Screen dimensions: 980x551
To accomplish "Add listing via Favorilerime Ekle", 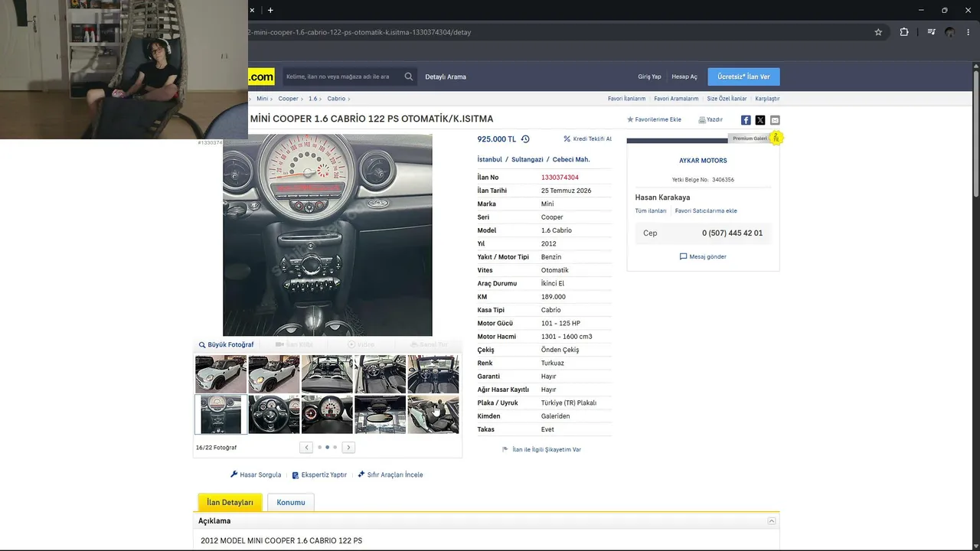I will coord(654,120).
